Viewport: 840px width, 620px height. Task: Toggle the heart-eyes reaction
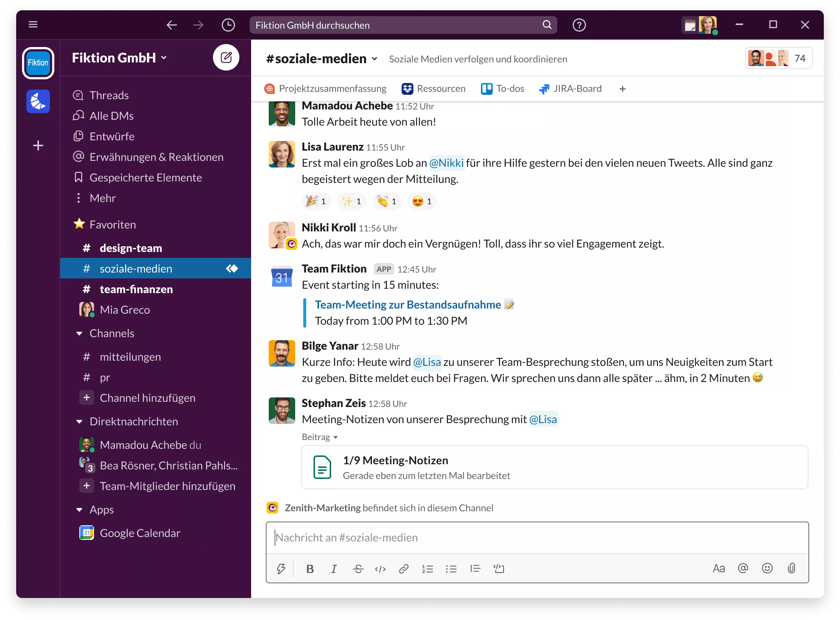tap(422, 201)
